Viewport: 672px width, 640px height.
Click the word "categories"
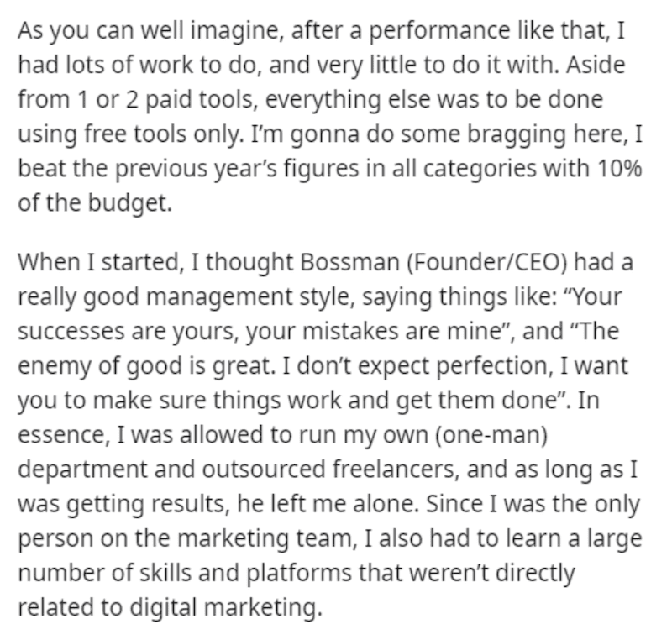pyautogui.click(x=480, y=169)
